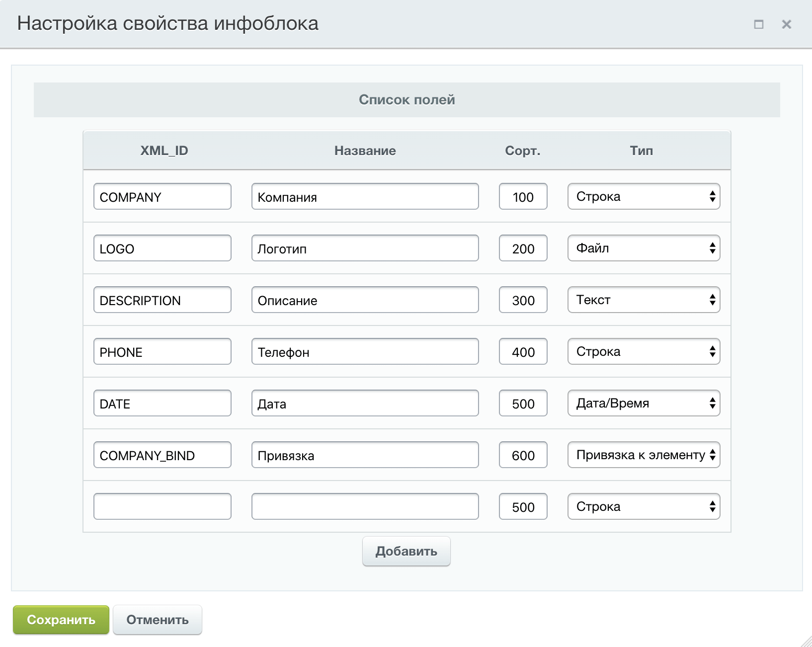Expand Привязка к элементу type dropdown

pos(644,455)
